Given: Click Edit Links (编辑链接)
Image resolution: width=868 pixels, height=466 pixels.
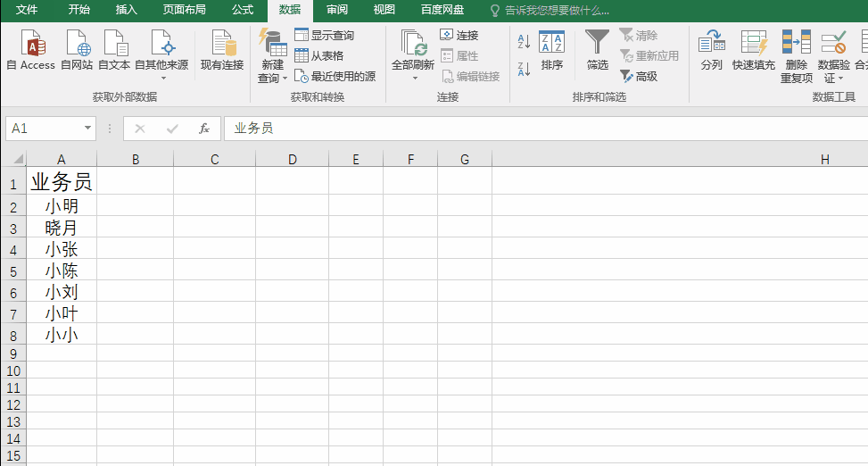Looking at the screenshot, I should pyautogui.click(x=470, y=77).
